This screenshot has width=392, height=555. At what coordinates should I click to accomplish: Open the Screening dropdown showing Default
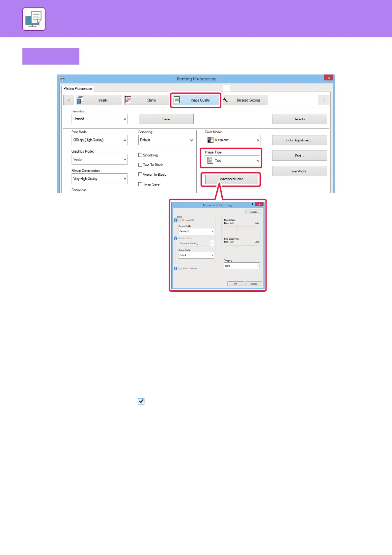click(x=166, y=140)
